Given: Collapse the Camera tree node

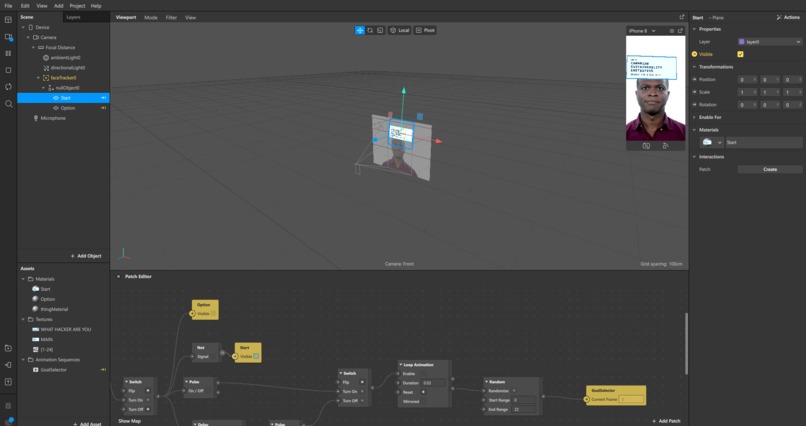Looking at the screenshot, I should coord(28,38).
